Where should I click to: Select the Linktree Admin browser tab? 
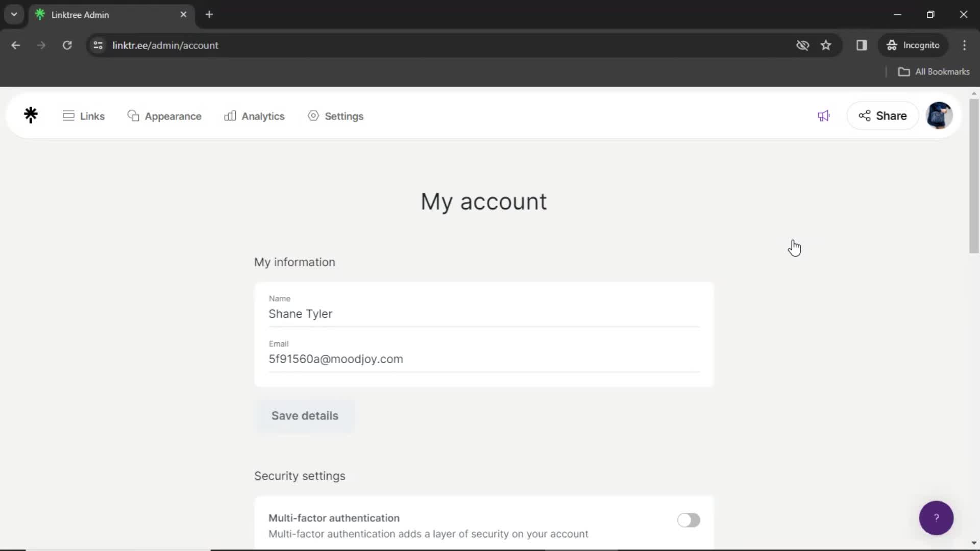coord(112,14)
